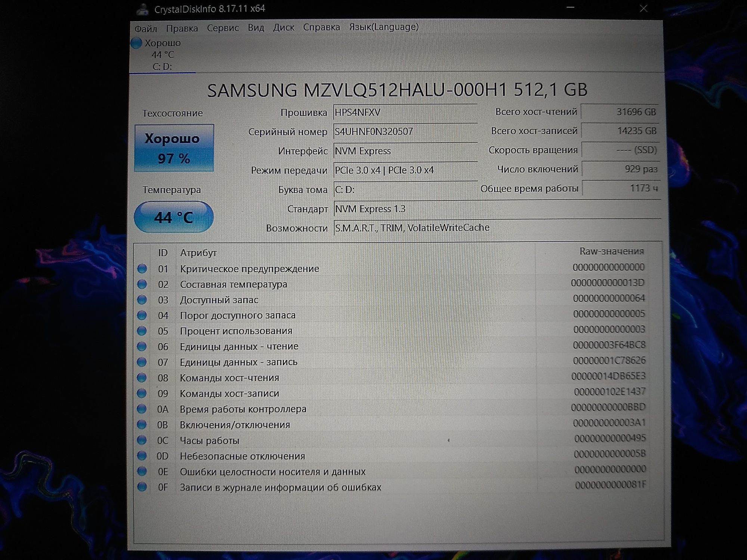
Task: Select the attribute Время работы контроллера
Action: click(x=243, y=409)
